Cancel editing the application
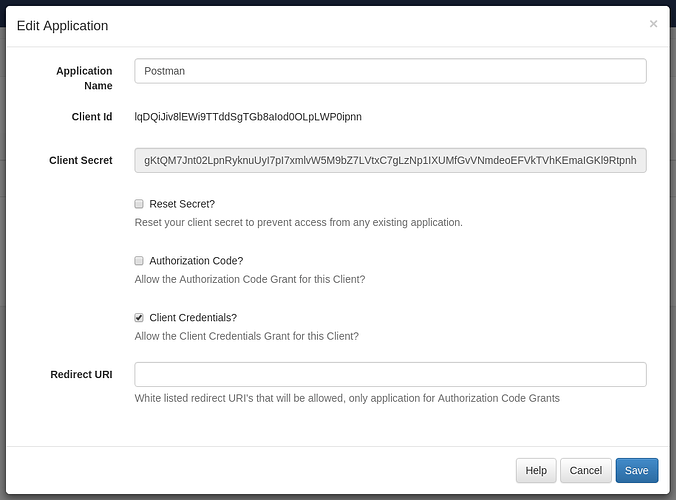 pyautogui.click(x=585, y=470)
